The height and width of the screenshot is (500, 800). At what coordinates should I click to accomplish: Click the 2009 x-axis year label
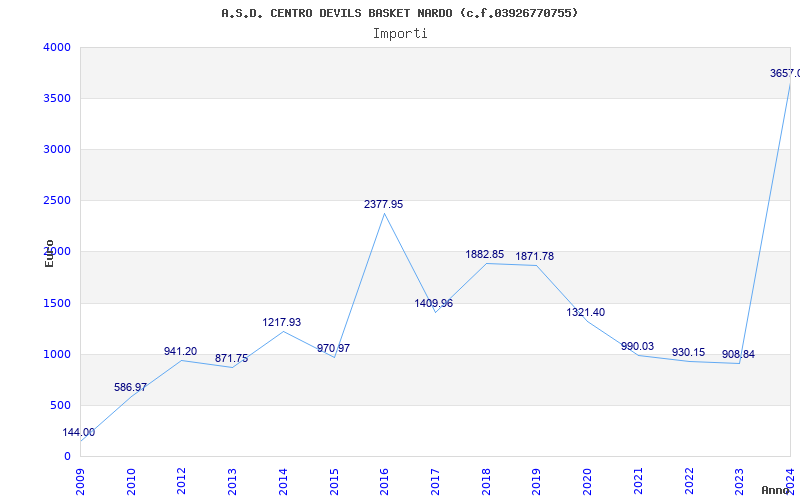(80, 482)
